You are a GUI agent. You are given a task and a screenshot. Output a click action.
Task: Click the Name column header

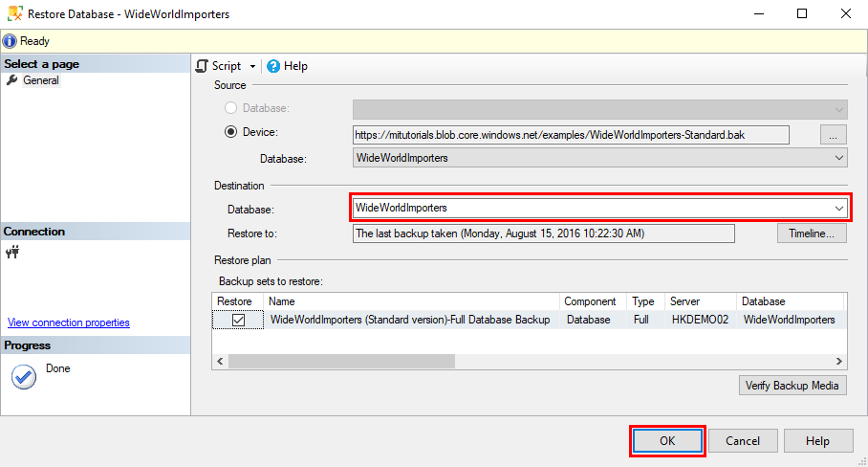pyautogui.click(x=412, y=301)
